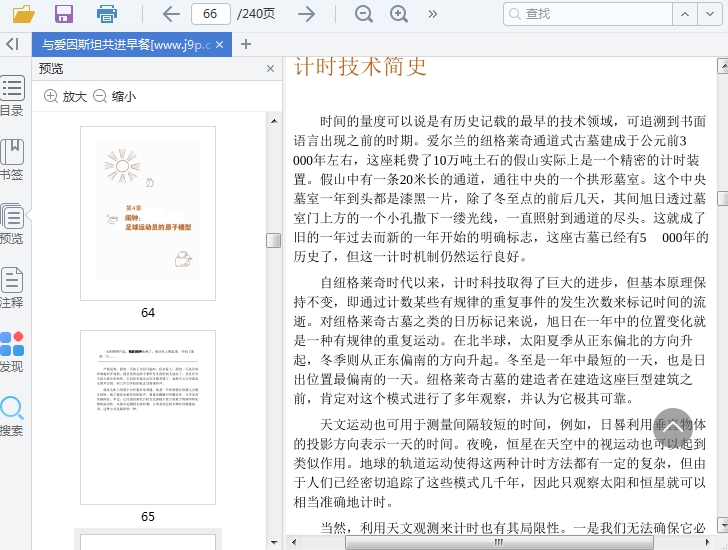The width and height of the screenshot is (728, 550).
Task: Click the heading 计时技术简史
Action: point(360,66)
